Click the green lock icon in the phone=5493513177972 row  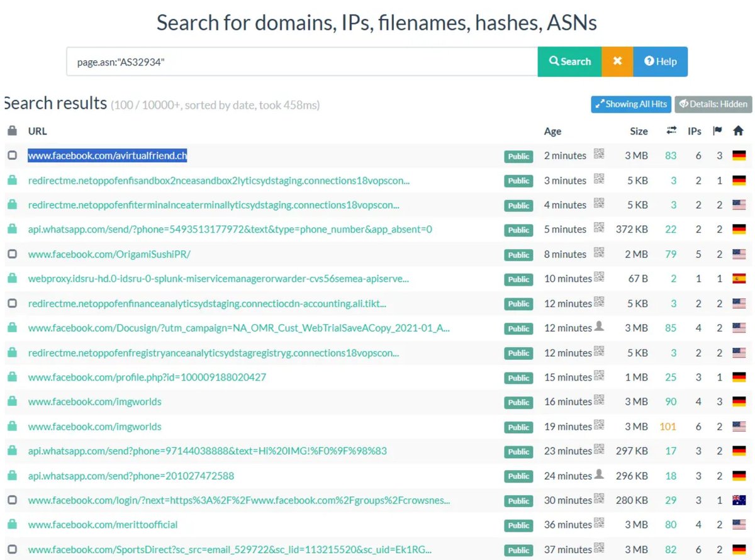click(x=12, y=229)
